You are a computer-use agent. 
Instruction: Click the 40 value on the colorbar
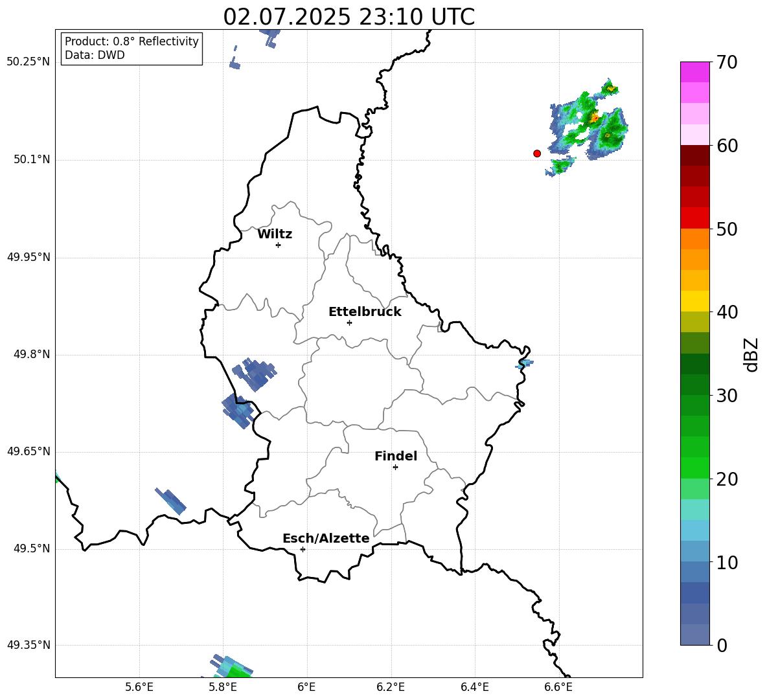pyautogui.click(x=727, y=312)
